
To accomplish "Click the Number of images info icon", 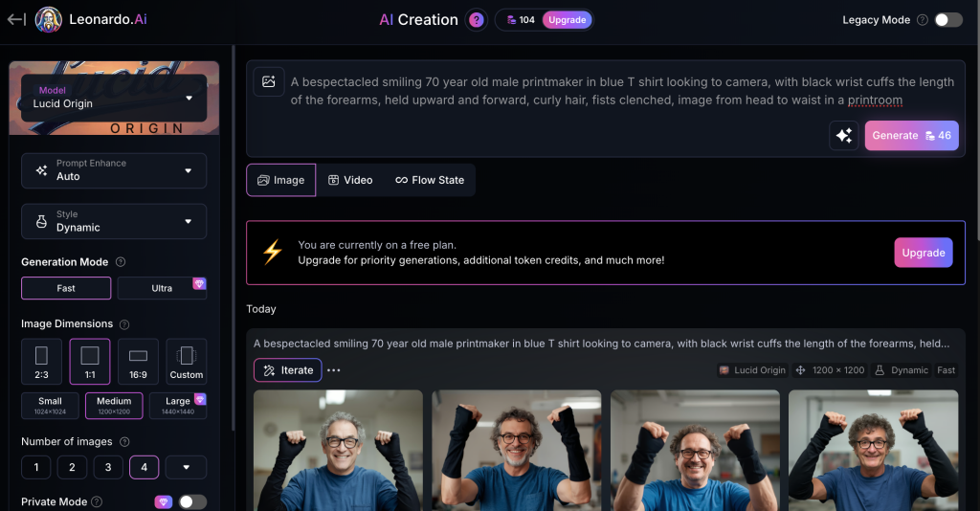I will point(124,442).
